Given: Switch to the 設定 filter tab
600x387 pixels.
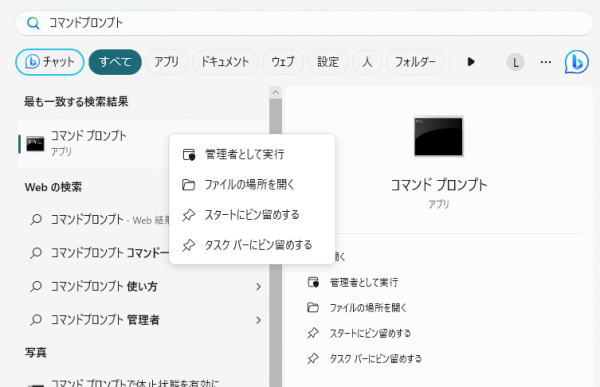Looking at the screenshot, I should pos(328,62).
